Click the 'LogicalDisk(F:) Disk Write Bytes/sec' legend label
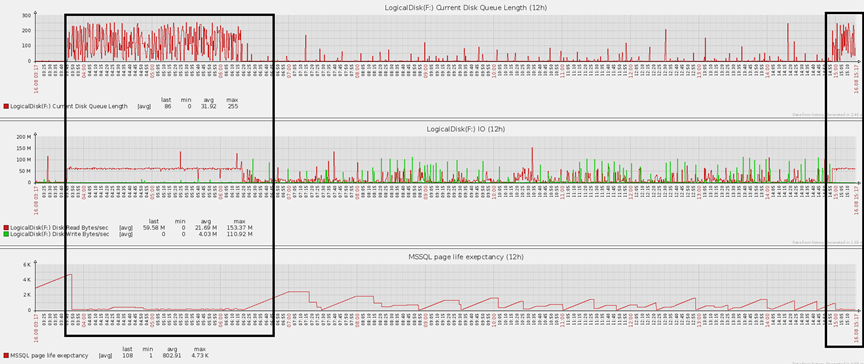This screenshot has width=866, height=364. [x=60, y=234]
